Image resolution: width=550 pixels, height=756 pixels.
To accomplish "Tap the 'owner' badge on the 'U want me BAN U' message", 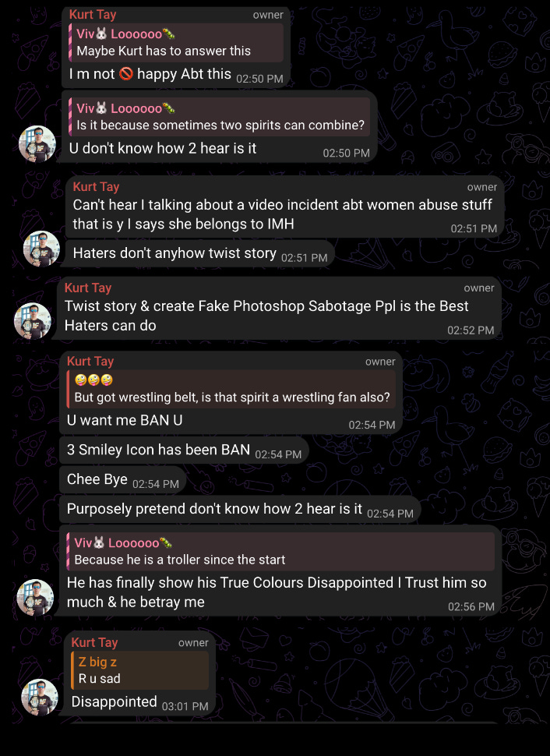I will coord(380,362).
